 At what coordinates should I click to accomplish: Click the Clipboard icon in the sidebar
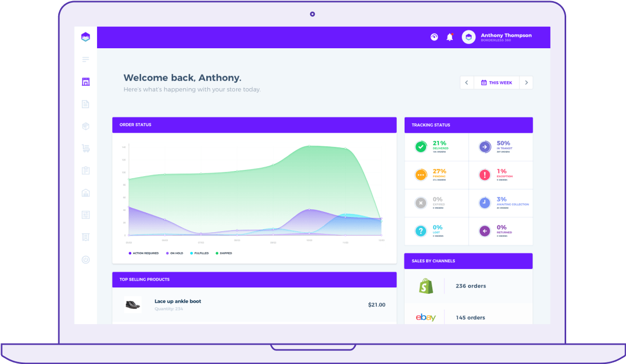point(86,170)
